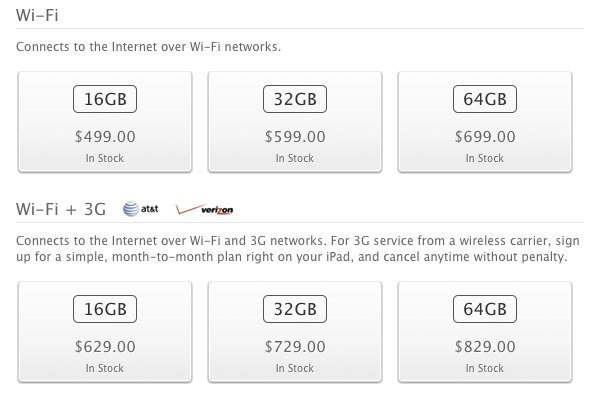The image size is (597, 403).
Task: Click the 16GB label in the 3G row
Action: pyautogui.click(x=105, y=309)
